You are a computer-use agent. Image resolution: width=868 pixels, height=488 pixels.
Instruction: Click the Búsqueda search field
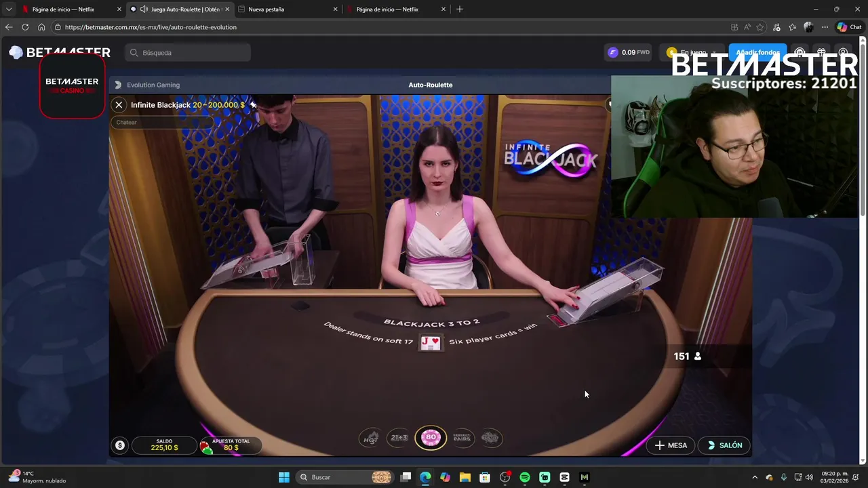pos(188,53)
